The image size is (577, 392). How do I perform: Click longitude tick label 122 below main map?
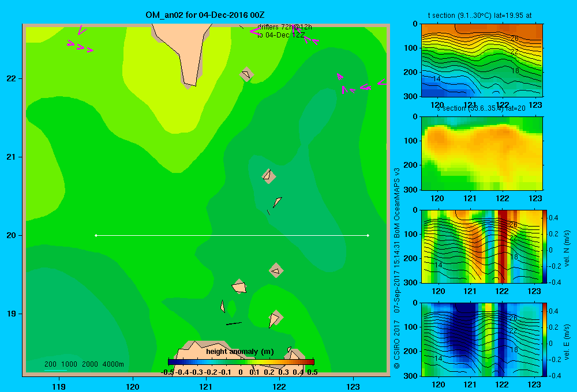point(280,386)
